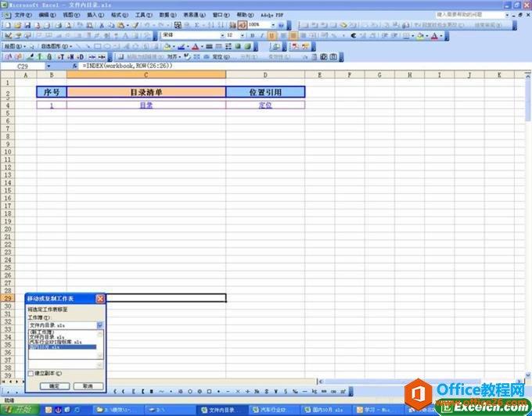
Task: Open the font name dropdown
Action: (222, 36)
